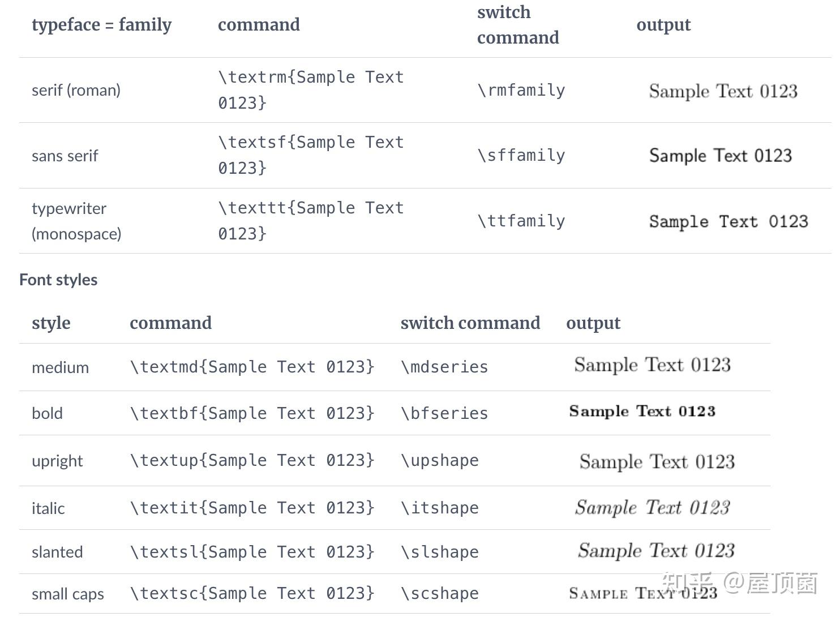Click the Font styles heading
Viewport: 840px width, 617px height.
58,280
